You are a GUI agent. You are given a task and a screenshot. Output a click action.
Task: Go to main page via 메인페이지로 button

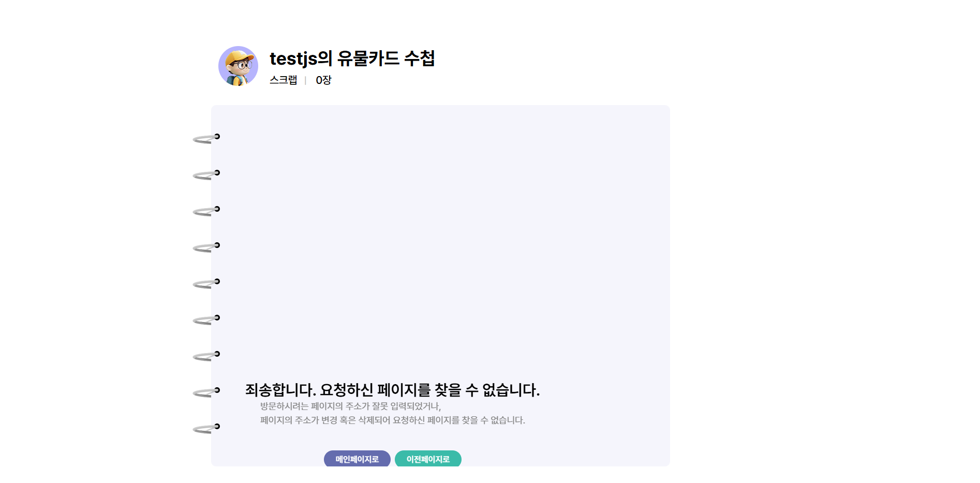[357, 459]
